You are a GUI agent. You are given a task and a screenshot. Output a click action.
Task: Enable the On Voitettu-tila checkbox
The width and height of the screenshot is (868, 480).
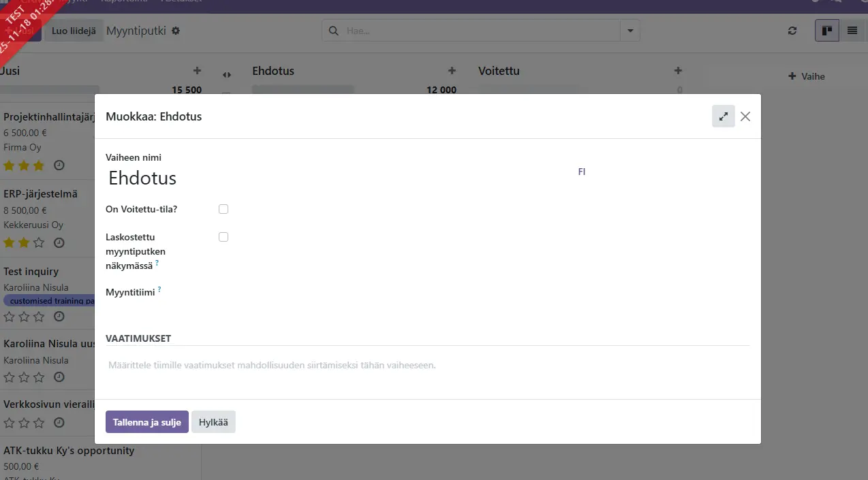pos(223,209)
